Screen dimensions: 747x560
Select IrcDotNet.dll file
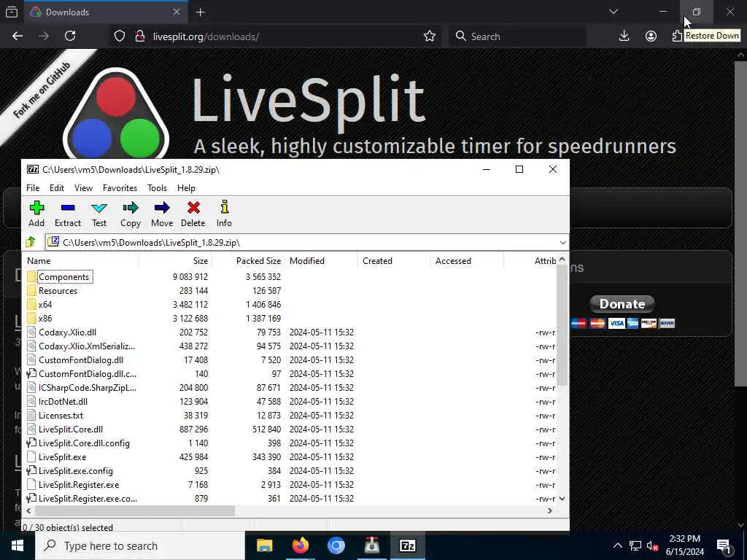(63, 402)
